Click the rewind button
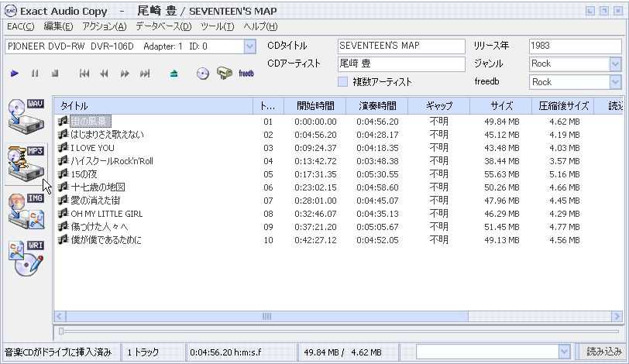The image size is (629, 364). (105, 74)
